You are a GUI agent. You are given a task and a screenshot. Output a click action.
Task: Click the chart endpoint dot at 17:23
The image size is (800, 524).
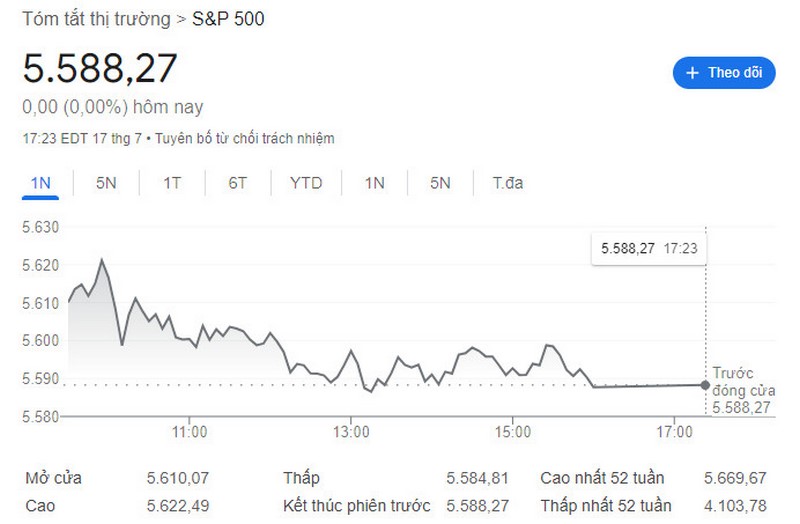(706, 385)
